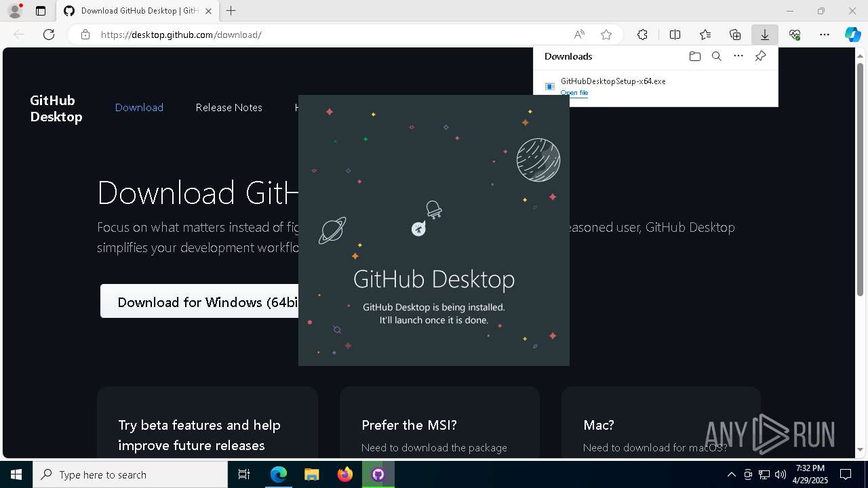Pin the Downloads panel
The image size is (868, 488).
click(x=760, y=56)
